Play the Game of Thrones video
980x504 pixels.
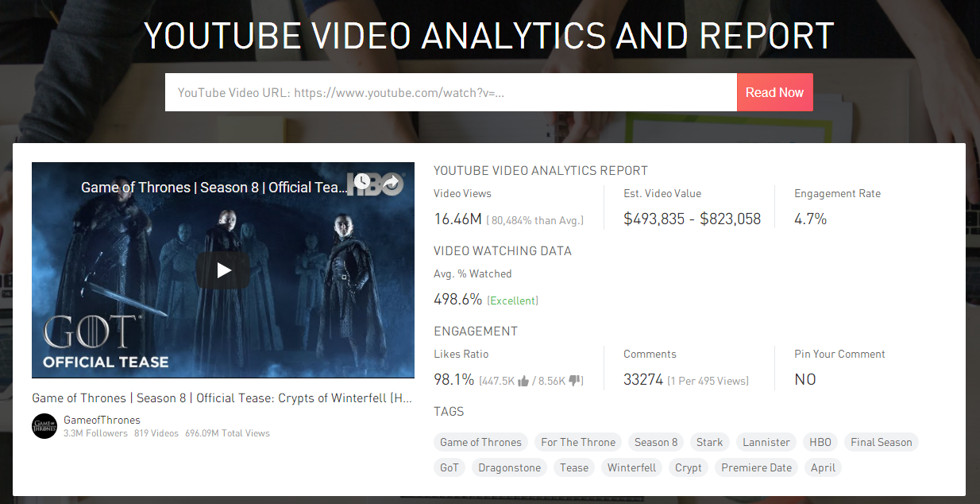[223, 270]
